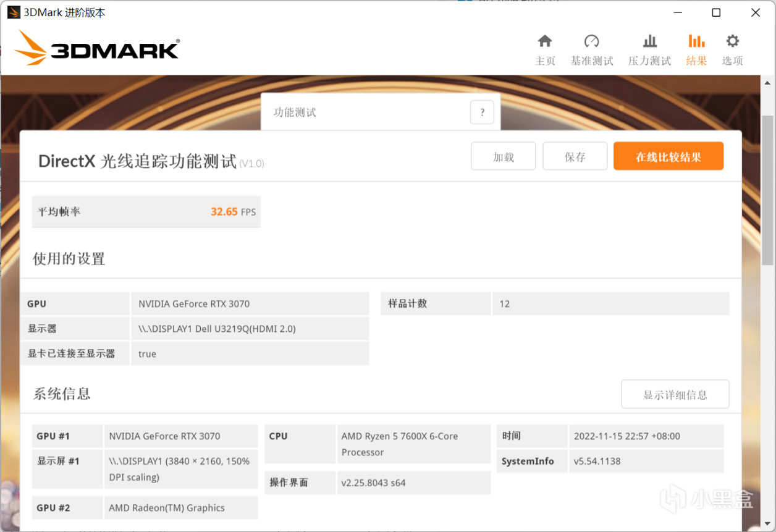Click the 操作界面 label cell
The image size is (776, 532).
click(300, 483)
